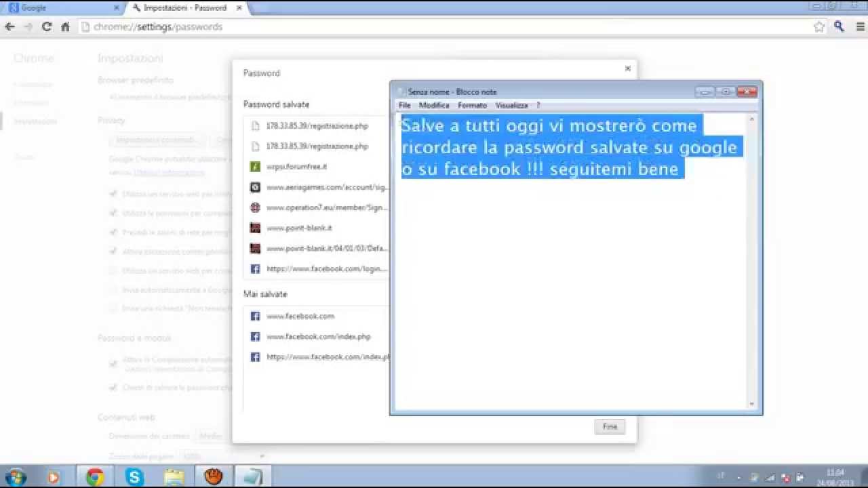The height and width of the screenshot is (488, 868).
Task: Reload the Chrome settings page
Action: pyautogui.click(x=47, y=27)
